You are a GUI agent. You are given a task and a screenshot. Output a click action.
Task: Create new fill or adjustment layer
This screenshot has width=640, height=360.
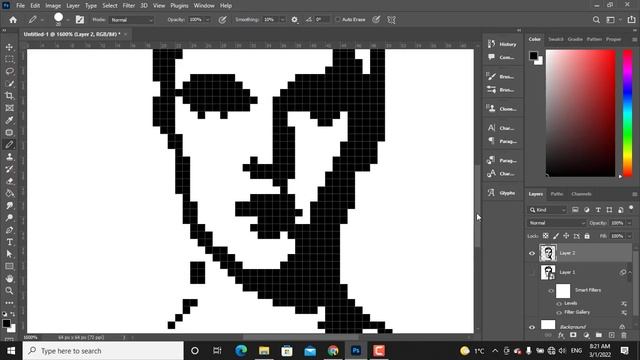pyautogui.click(x=586, y=335)
